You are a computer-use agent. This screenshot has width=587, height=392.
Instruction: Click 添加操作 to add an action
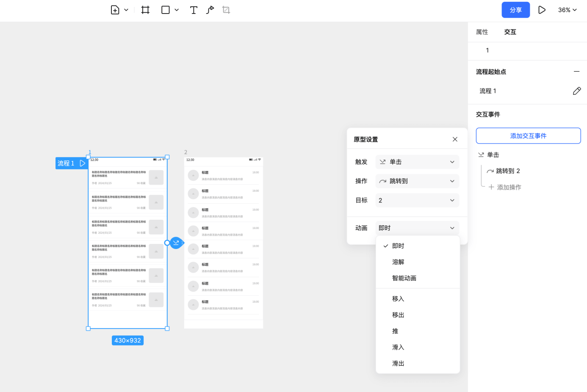(x=505, y=187)
